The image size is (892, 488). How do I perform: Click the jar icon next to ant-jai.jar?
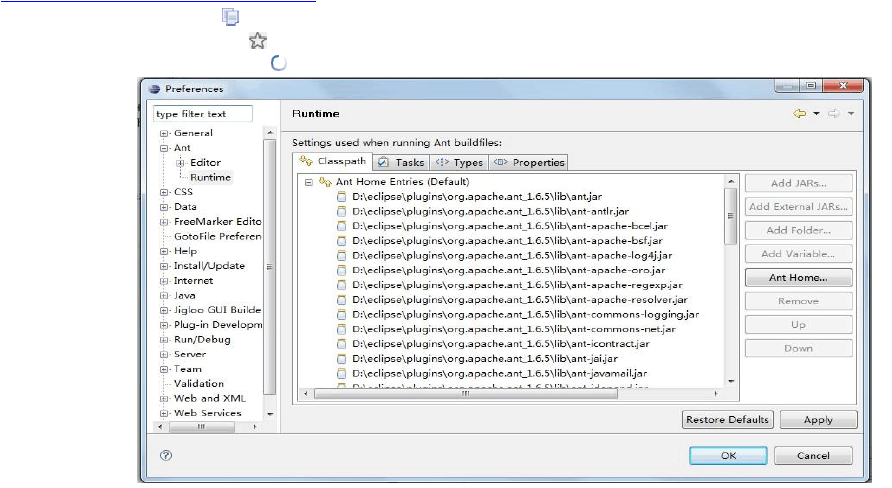(341, 359)
